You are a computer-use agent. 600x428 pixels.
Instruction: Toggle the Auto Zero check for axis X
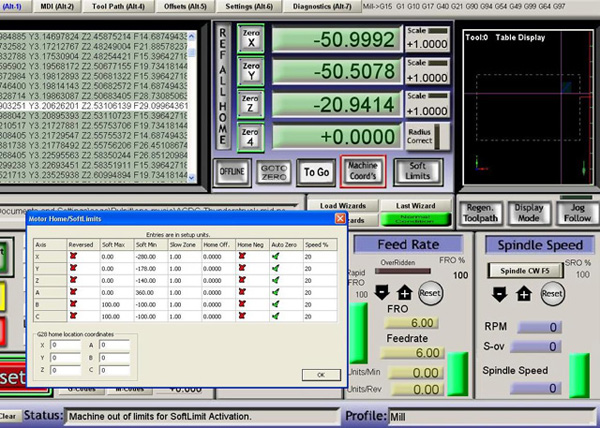[275, 256]
